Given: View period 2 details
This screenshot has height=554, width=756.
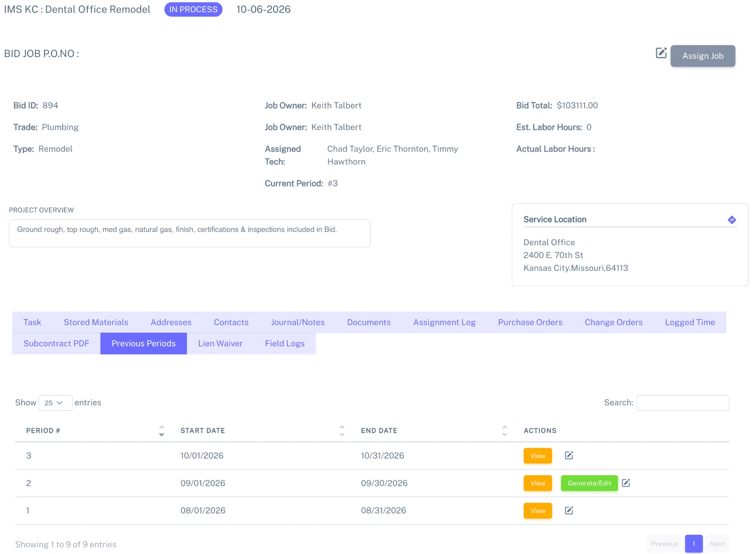Looking at the screenshot, I should (538, 483).
